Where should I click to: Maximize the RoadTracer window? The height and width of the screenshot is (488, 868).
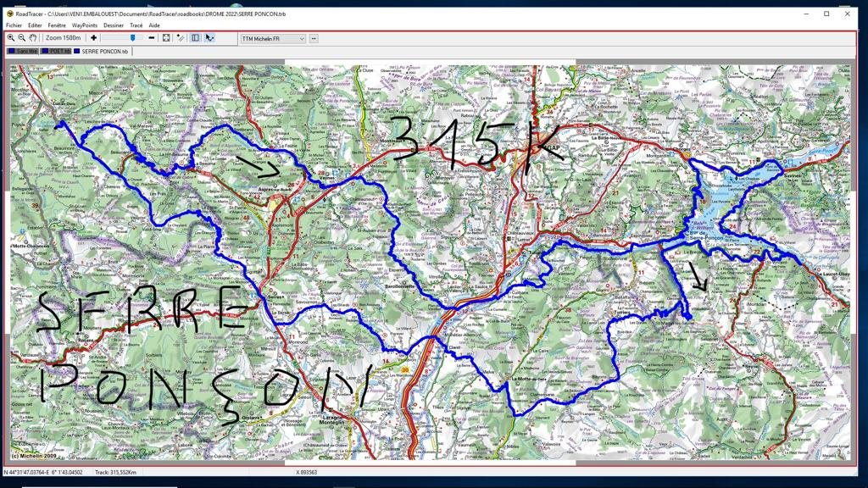pyautogui.click(x=826, y=14)
